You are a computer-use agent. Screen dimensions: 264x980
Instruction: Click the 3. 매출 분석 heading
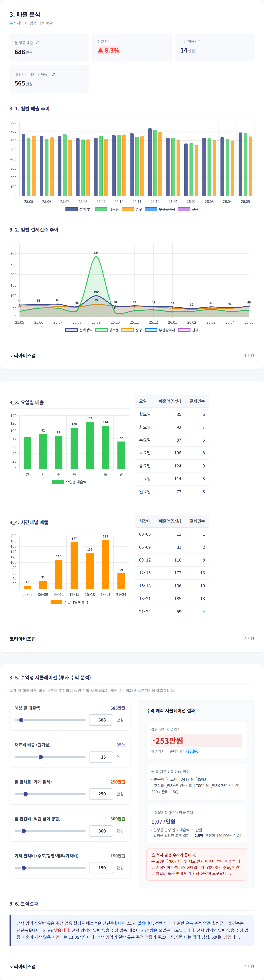click(x=25, y=14)
